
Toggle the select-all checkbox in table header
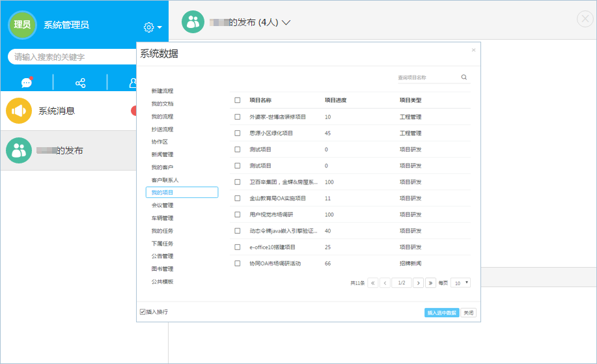[x=237, y=100]
